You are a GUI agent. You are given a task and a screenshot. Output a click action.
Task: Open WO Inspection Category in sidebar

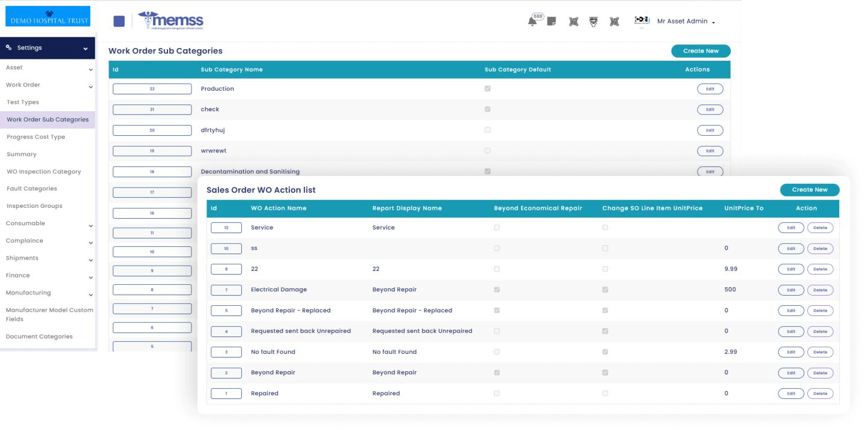(x=43, y=172)
